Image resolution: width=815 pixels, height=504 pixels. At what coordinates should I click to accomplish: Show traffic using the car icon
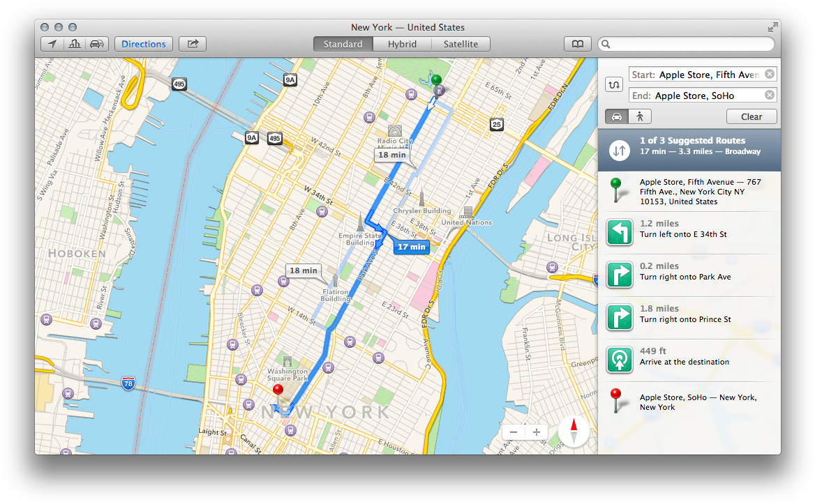97,43
